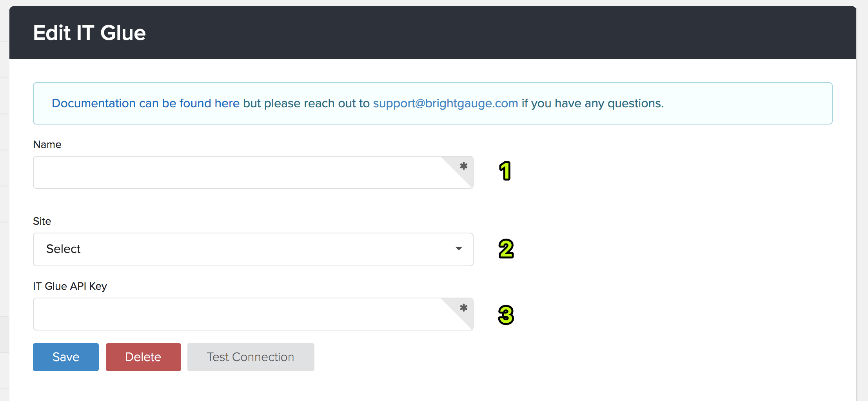Open the Documentation can be found here link
The width and height of the screenshot is (868, 401).
[x=145, y=103]
